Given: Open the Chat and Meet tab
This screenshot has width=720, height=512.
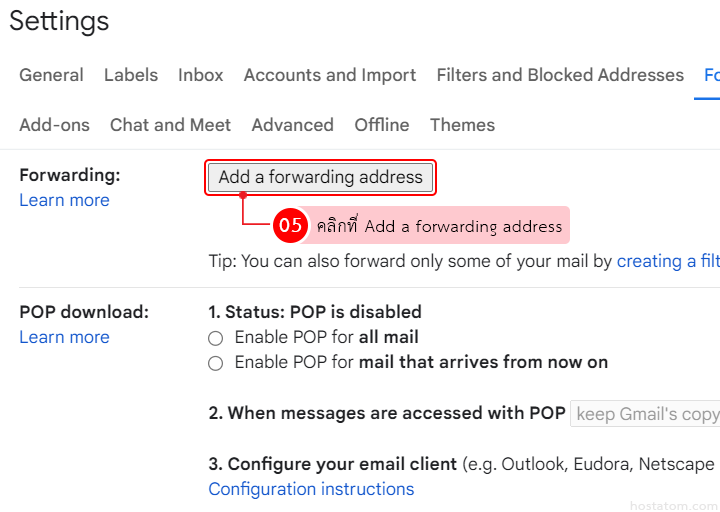Looking at the screenshot, I should pyautogui.click(x=170, y=125).
